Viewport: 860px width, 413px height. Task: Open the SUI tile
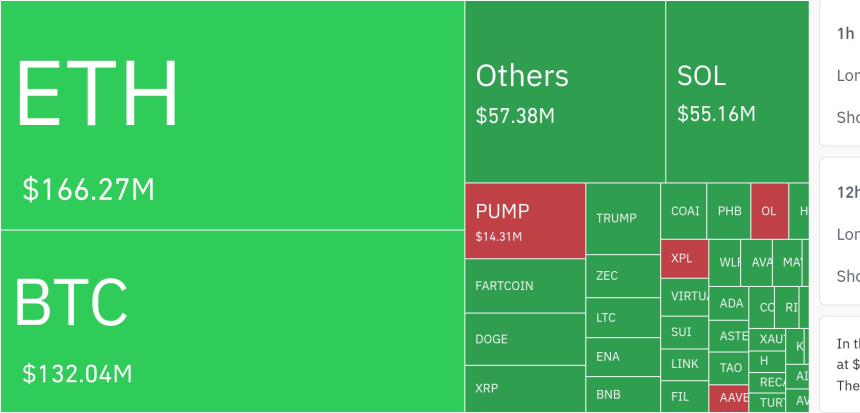pyautogui.click(x=684, y=331)
